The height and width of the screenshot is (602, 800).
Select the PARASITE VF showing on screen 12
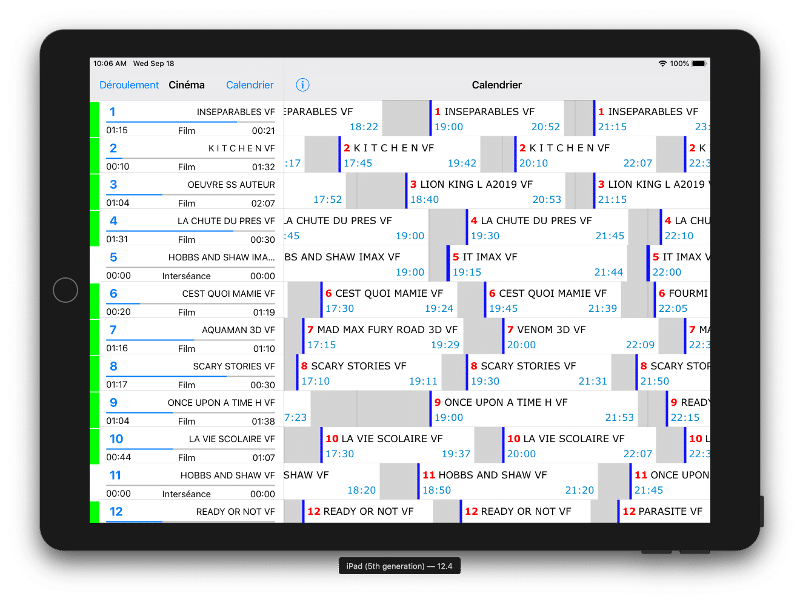[x=663, y=512]
